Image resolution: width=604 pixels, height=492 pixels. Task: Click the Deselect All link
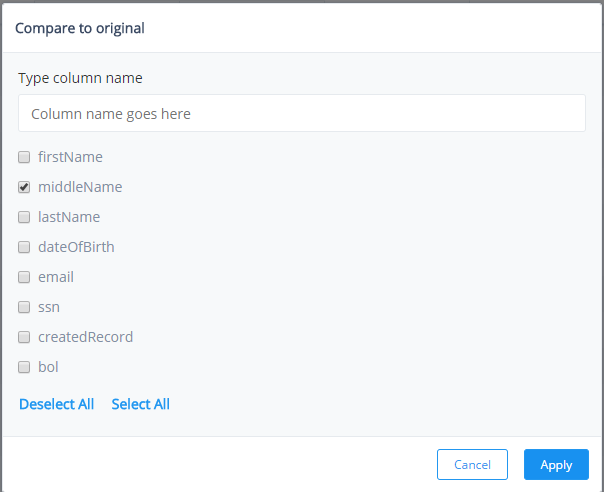[x=57, y=404]
